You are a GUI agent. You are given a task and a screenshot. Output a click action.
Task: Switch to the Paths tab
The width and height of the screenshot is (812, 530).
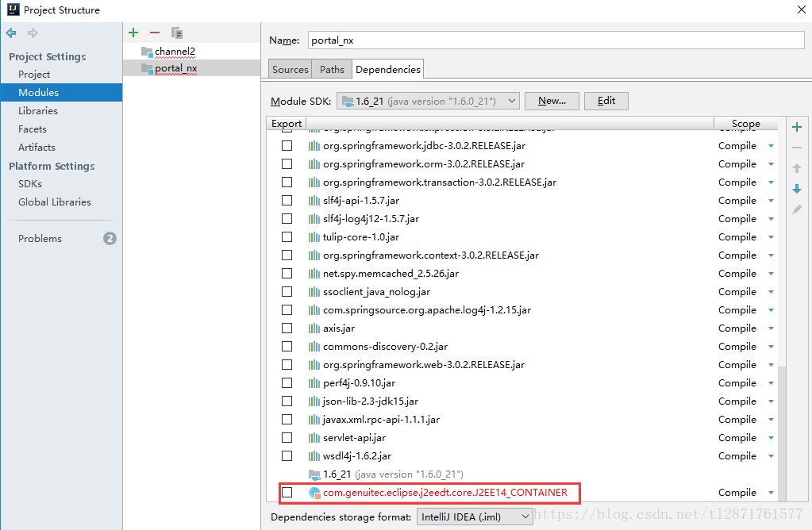pos(332,69)
